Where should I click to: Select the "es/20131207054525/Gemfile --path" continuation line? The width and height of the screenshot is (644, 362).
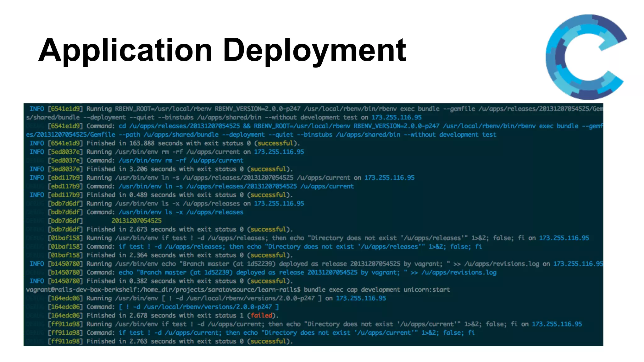261,134
